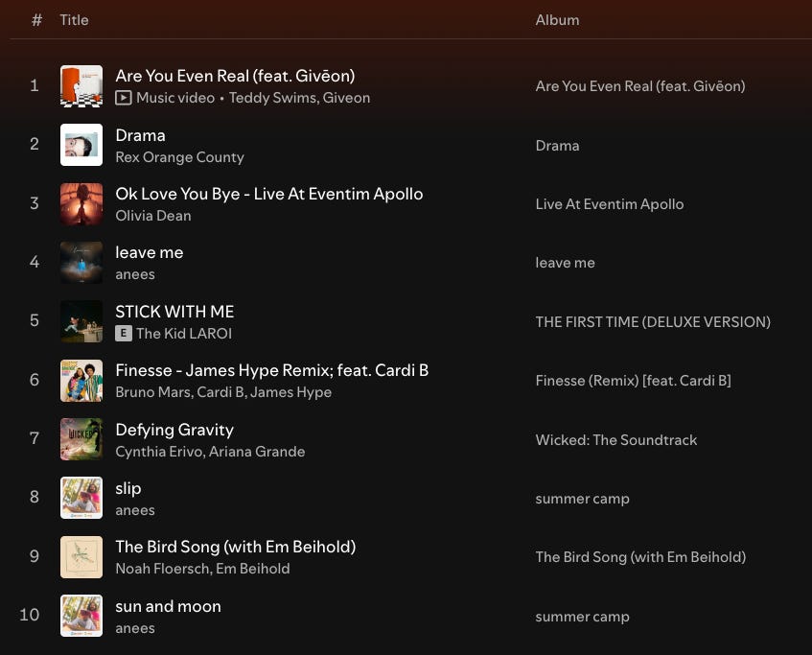
Task: Play track title Are You Even Real (feat. Givēon)
Action: (235, 76)
